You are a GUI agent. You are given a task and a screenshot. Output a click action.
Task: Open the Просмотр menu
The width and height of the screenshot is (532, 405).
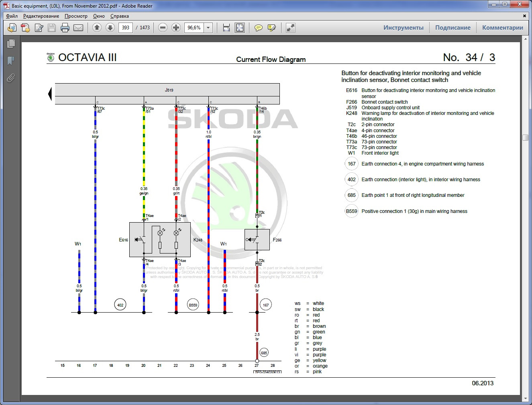(x=76, y=16)
